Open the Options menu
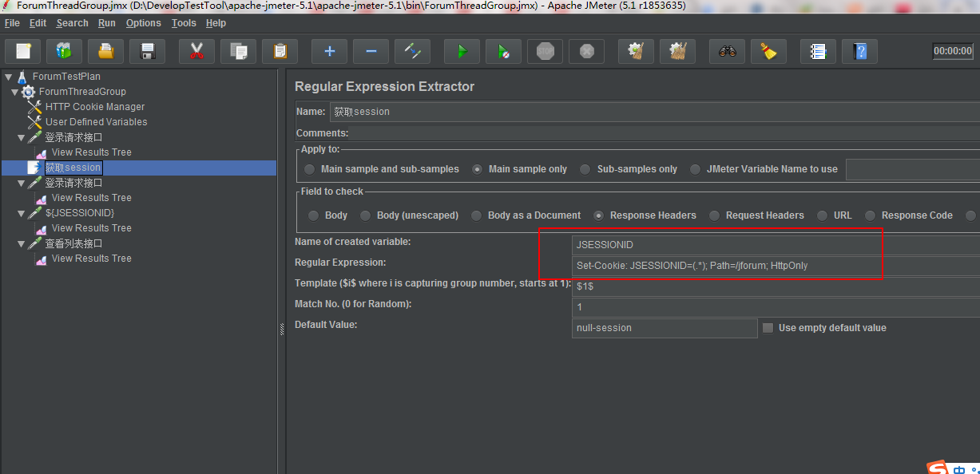 144,23
